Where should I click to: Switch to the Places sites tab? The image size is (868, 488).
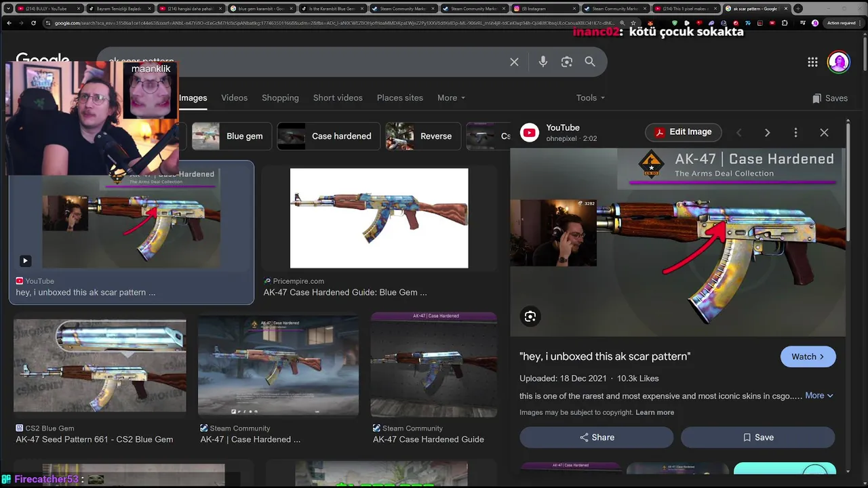pos(400,98)
